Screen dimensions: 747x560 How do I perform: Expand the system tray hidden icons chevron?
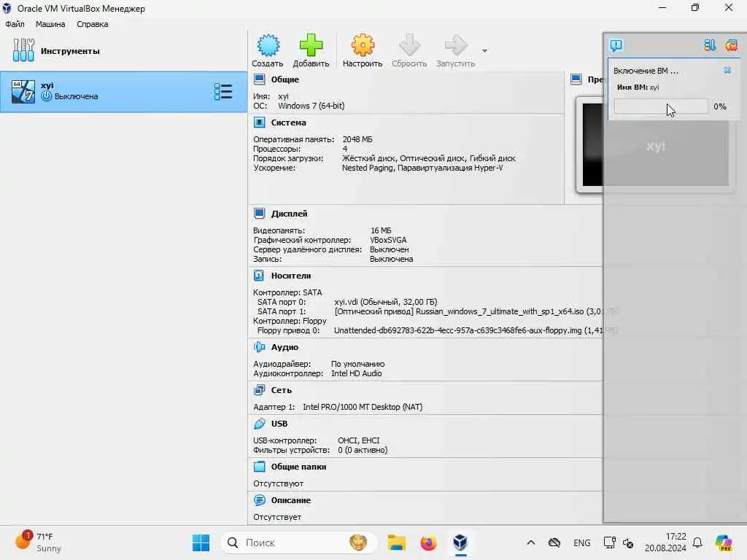531,542
